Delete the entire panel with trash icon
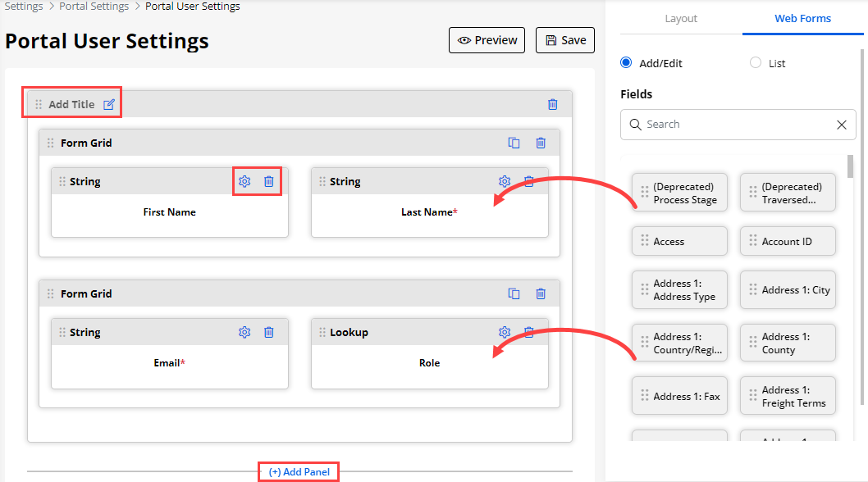 pyautogui.click(x=552, y=104)
